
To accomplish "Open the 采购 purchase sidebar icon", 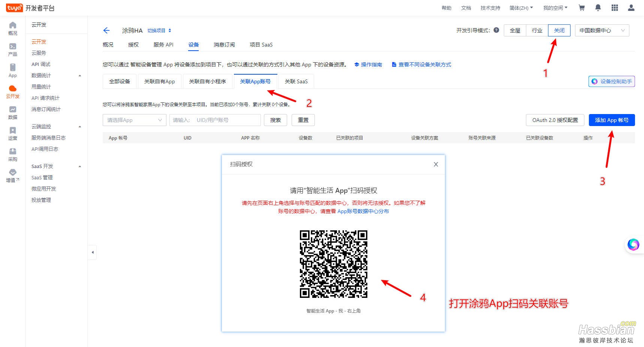I will (x=13, y=155).
